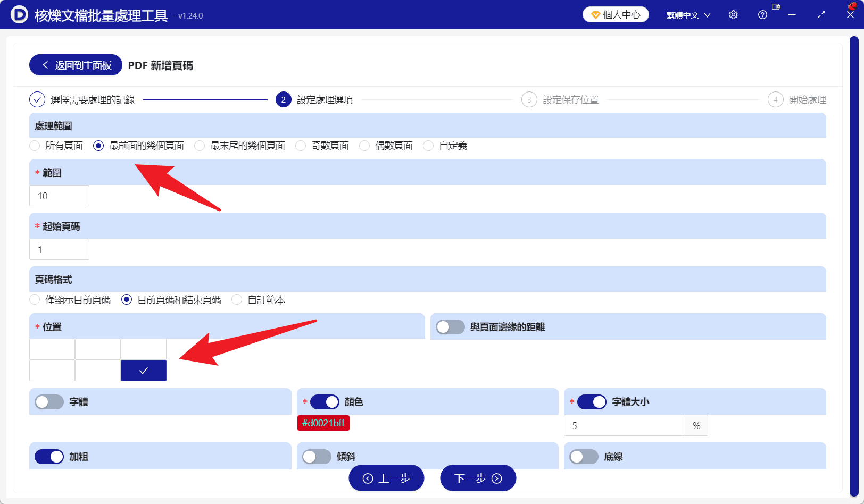Click the mini window mode icon
864x504 pixels.
pyautogui.click(x=776, y=7)
